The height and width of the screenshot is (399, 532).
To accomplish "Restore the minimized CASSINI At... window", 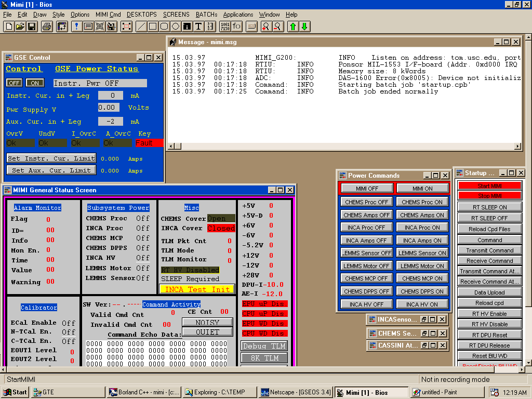I will click(x=424, y=345).
